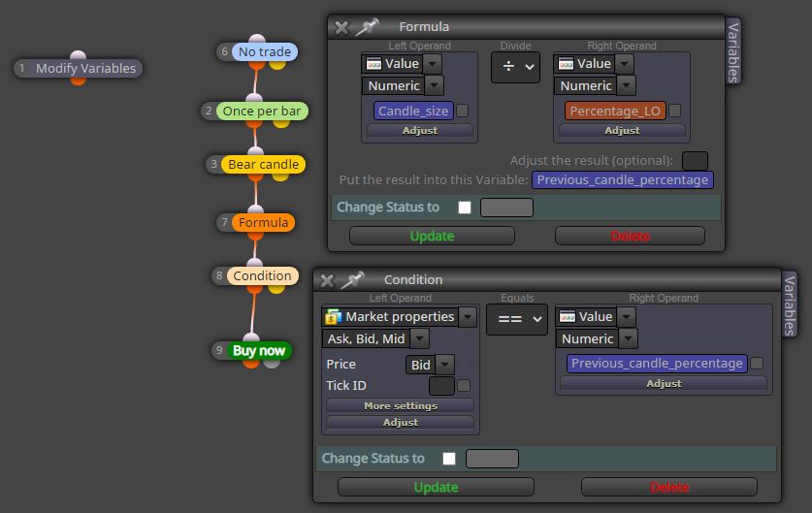
Task: Expand Numeric dropdown in Formula left operand
Action: click(x=434, y=85)
